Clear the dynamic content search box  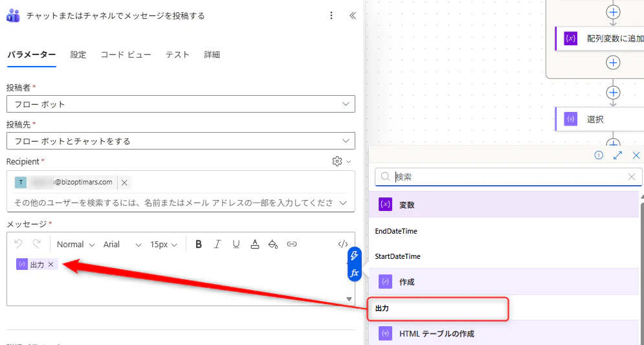coord(632,177)
